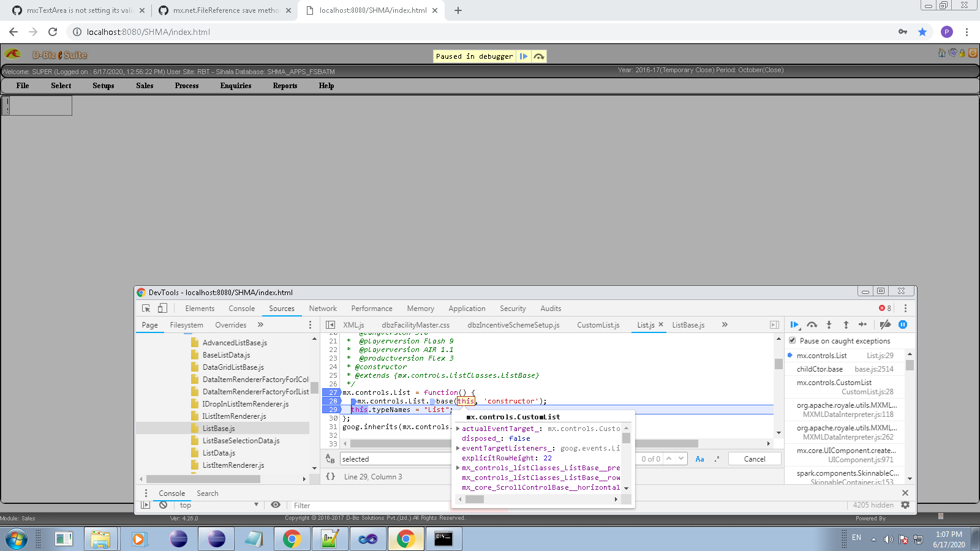Select childCtor.base call stack frame

tap(845, 369)
